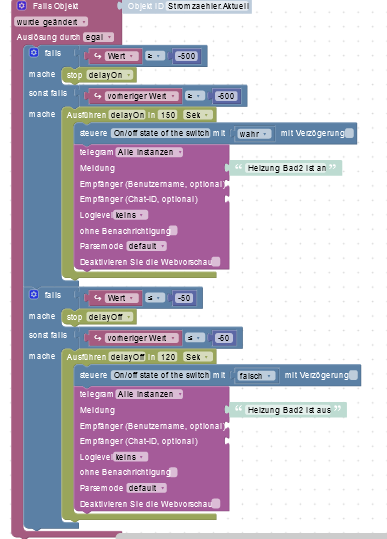Toggle 'ohne Benachrichtigung' in first telegram block
The image size is (387, 539).
coord(174,231)
